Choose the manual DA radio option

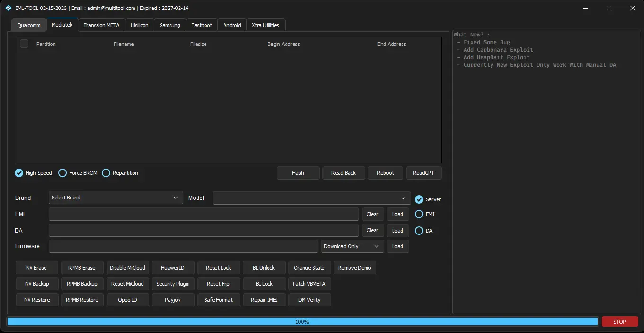pos(419,231)
